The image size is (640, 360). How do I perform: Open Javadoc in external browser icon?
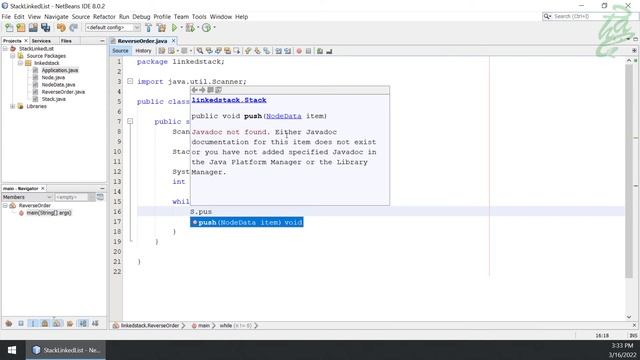[211, 90]
